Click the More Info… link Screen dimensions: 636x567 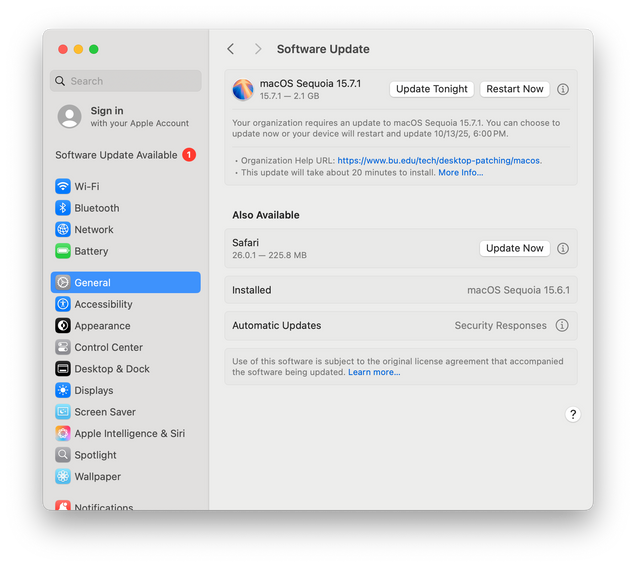tap(461, 173)
